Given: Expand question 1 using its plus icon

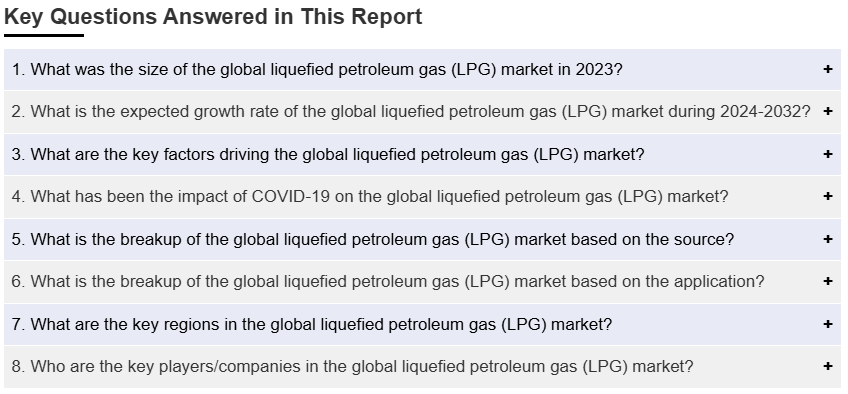Looking at the screenshot, I should (x=827, y=69).
